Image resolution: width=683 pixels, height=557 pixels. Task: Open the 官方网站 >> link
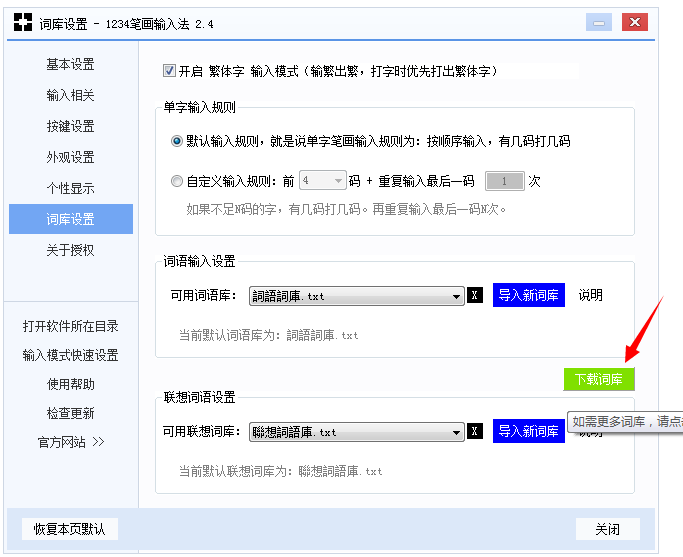70,442
